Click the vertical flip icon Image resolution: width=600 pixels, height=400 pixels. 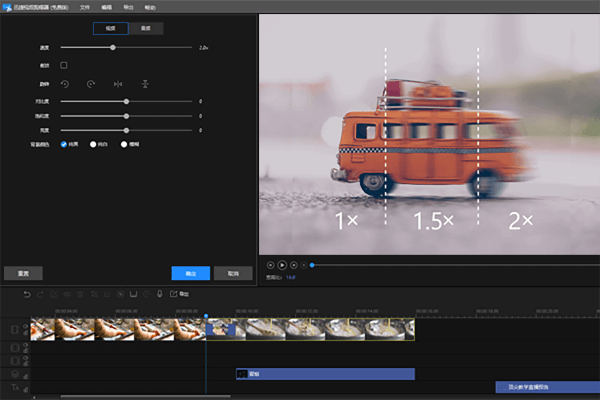click(144, 84)
